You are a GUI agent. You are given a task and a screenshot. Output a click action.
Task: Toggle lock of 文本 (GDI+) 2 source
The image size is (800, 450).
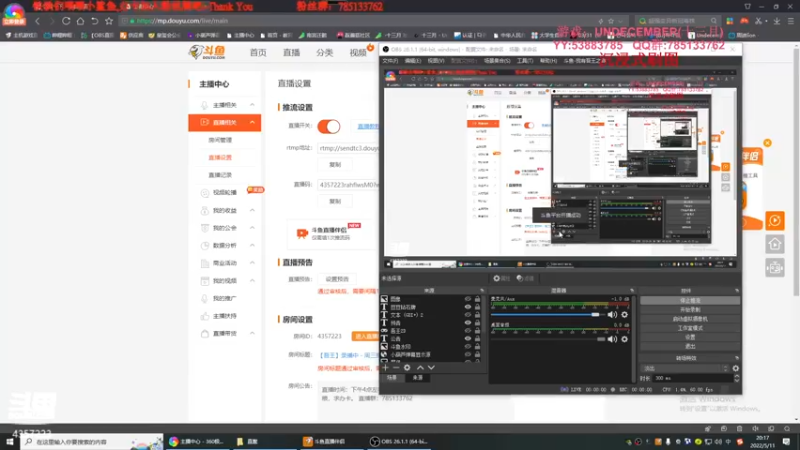pos(478,315)
